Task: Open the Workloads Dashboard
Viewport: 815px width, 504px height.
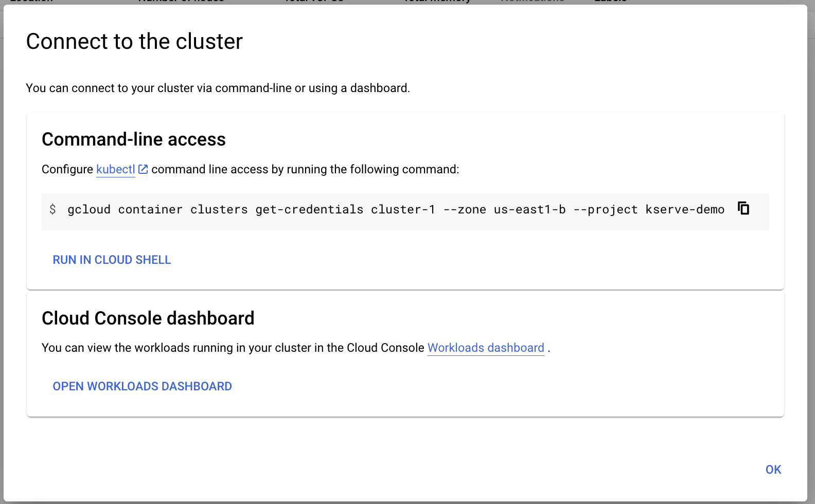Action: [x=143, y=386]
